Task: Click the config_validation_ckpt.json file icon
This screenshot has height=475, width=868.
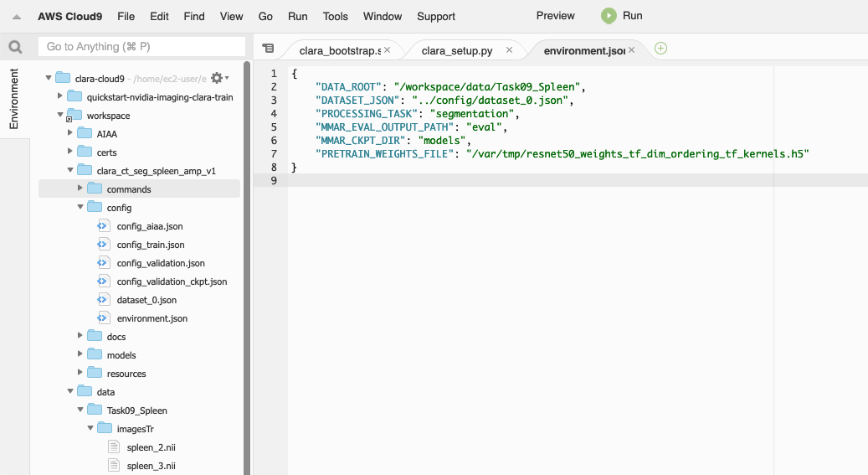Action: point(103,281)
